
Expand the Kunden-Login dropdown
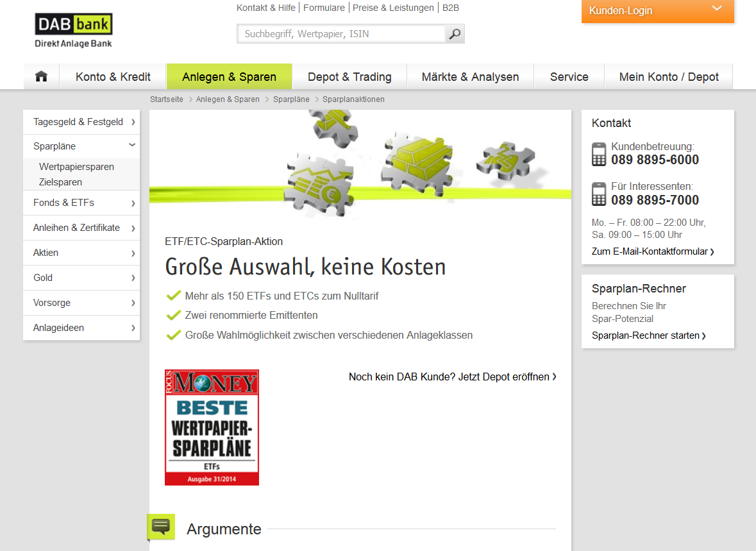tap(658, 11)
